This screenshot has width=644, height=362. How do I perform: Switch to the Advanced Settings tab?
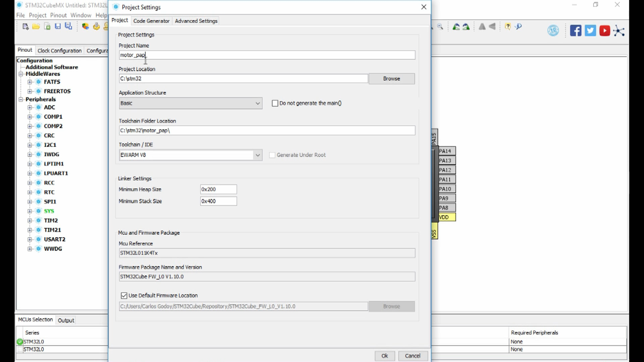pos(196,21)
